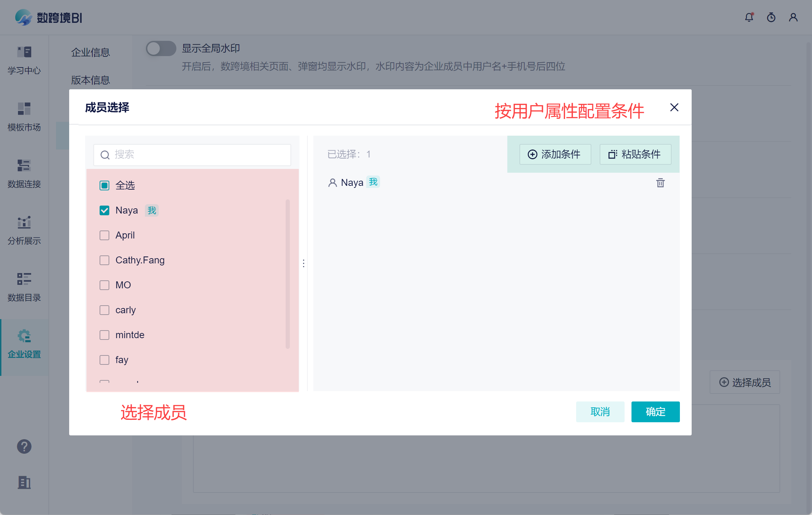Click the 添加条件 button
The image size is (812, 515).
point(555,154)
